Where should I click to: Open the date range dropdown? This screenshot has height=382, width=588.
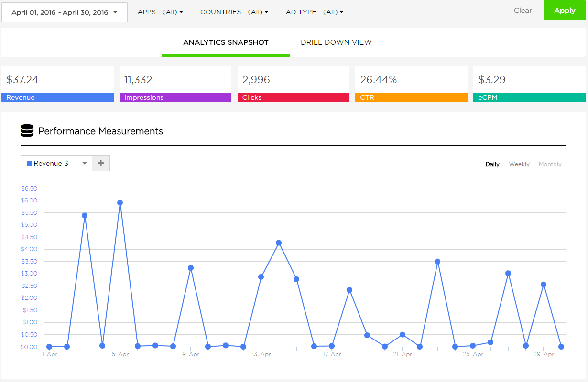click(65, 12)
